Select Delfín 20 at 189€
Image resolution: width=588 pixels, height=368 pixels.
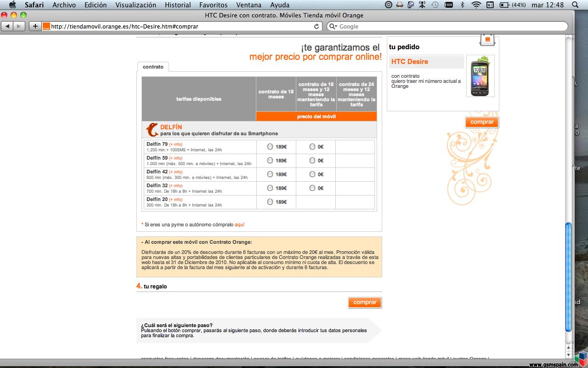point(270,202)
